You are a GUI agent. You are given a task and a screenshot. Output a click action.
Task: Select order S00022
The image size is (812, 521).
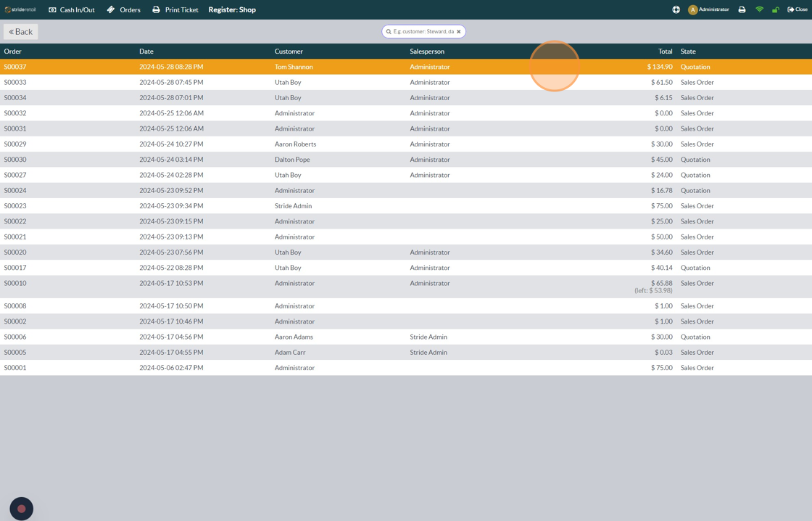[x=406, y=221]
